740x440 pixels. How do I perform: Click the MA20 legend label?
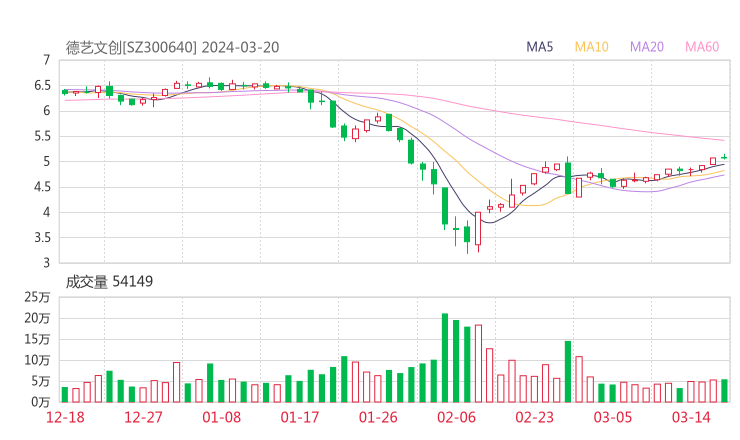tap(647, 47)
